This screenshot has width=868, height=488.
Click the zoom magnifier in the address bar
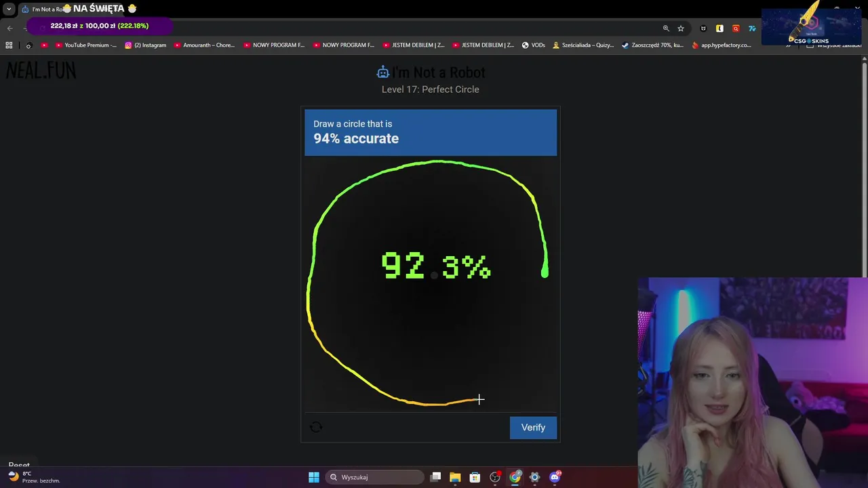pos(666,28)
